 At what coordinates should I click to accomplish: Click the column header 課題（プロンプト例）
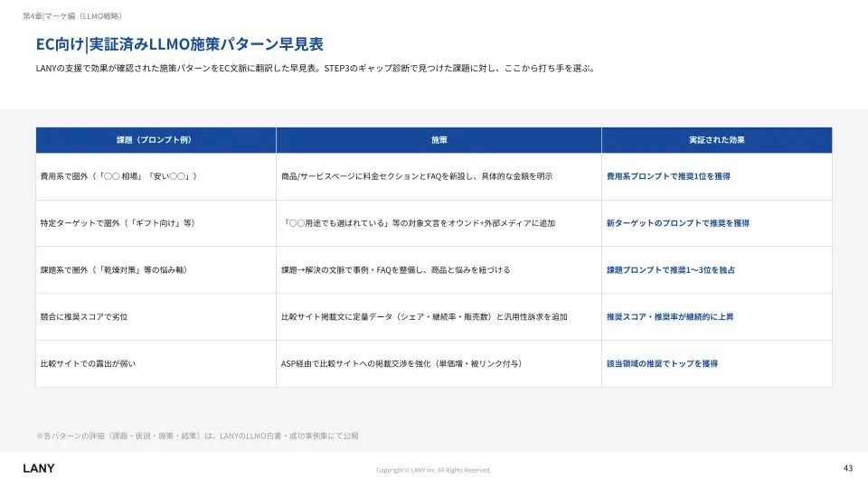click(x=155, y=140)
